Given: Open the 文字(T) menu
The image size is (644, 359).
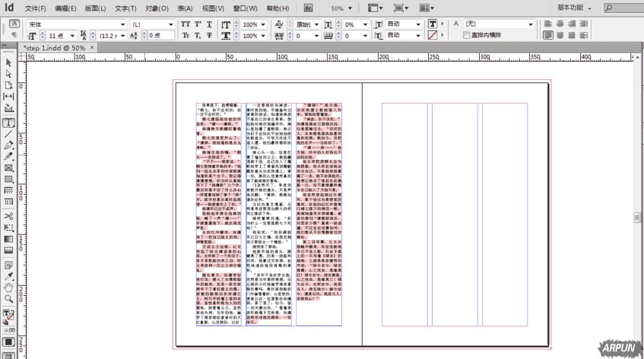Looking at the screenshot, I should pos(126,8).
